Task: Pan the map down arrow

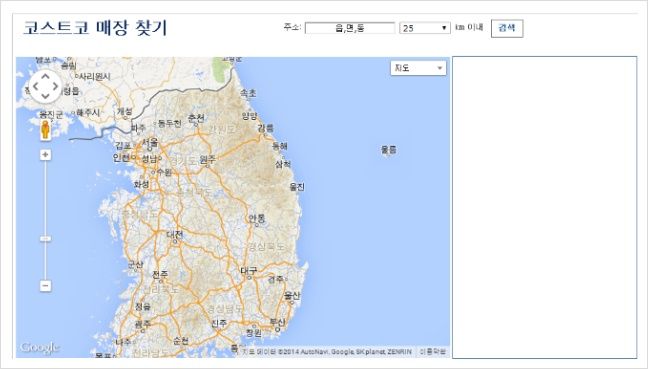Action: (45, 97)
